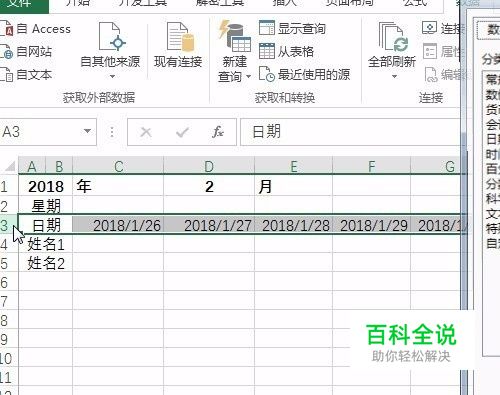This screenshot has height=395, width=500.
Task: Select all cells via corner triangle
Action: pyautogui.click(x=10, y=165)
